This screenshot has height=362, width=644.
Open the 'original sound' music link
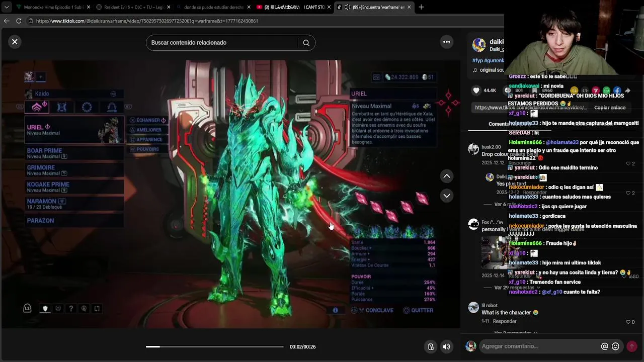click(488, 70)
